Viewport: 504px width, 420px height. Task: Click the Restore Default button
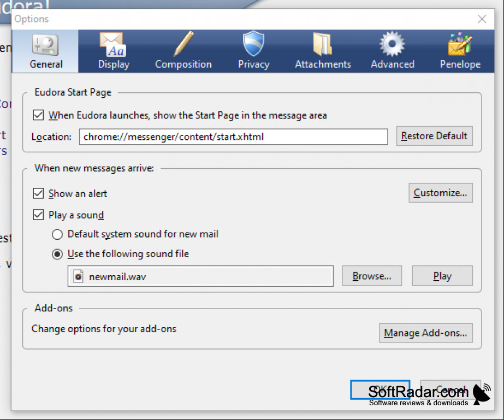point(434,136)
